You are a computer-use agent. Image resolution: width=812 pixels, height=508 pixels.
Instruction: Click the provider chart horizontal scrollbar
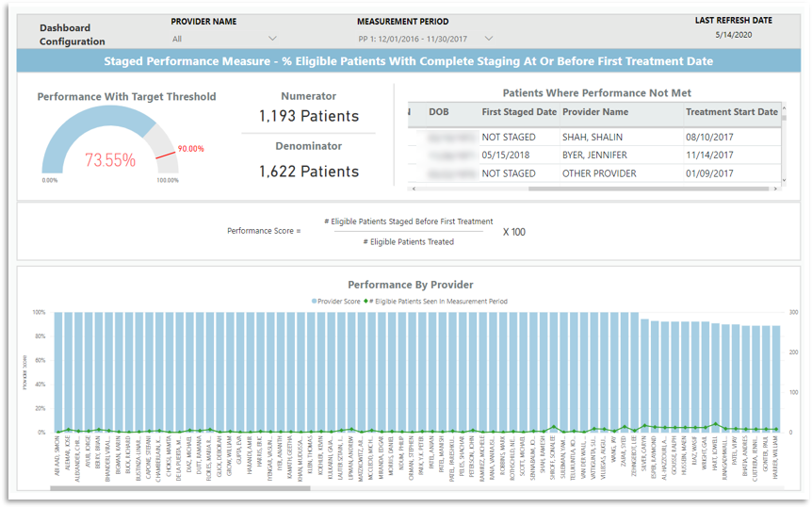tap(179, 488)
